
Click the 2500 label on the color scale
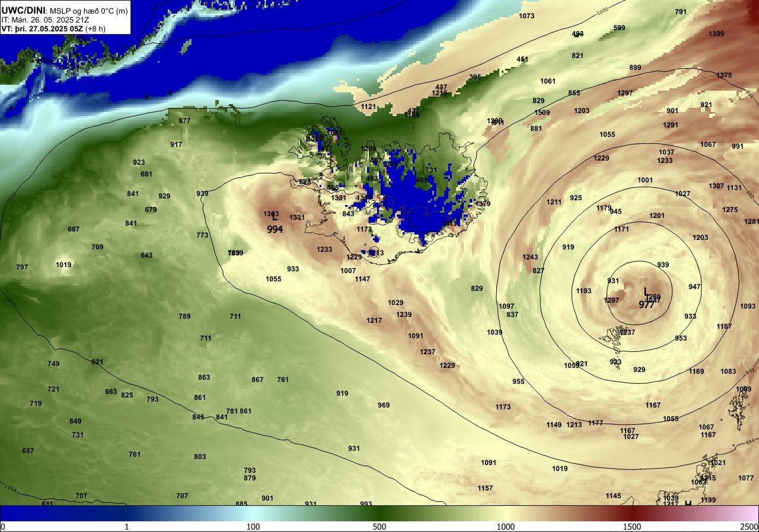click(x=750, y=527)
